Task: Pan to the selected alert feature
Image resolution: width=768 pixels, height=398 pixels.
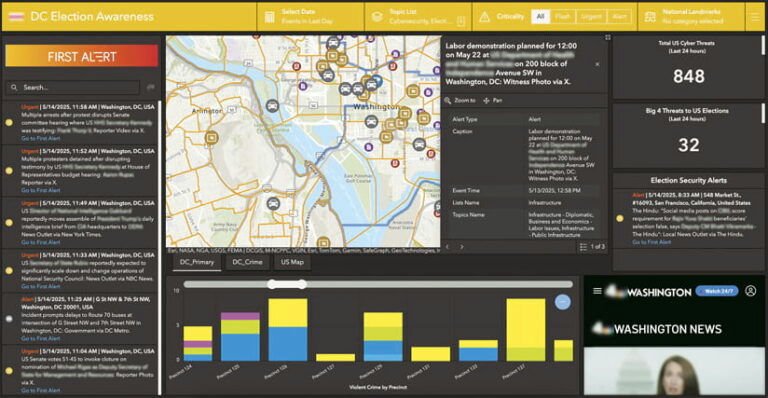Action: [493, 100]
